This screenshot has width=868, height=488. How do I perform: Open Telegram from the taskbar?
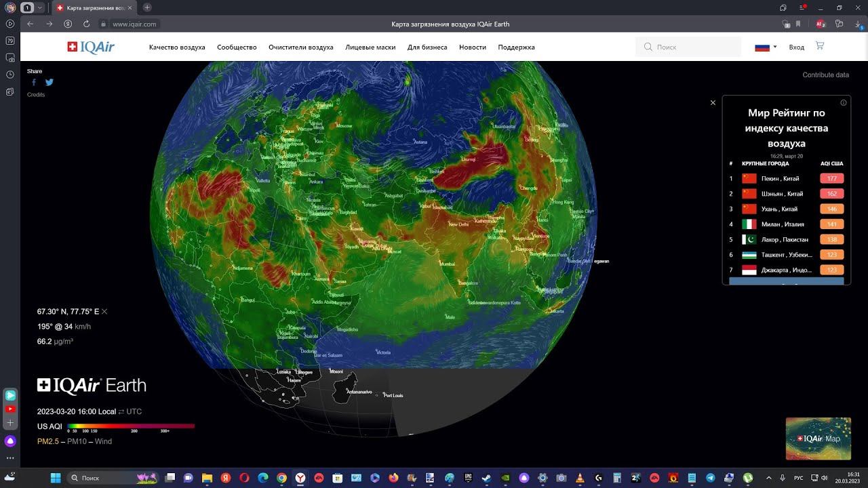[x=710, y=478]
